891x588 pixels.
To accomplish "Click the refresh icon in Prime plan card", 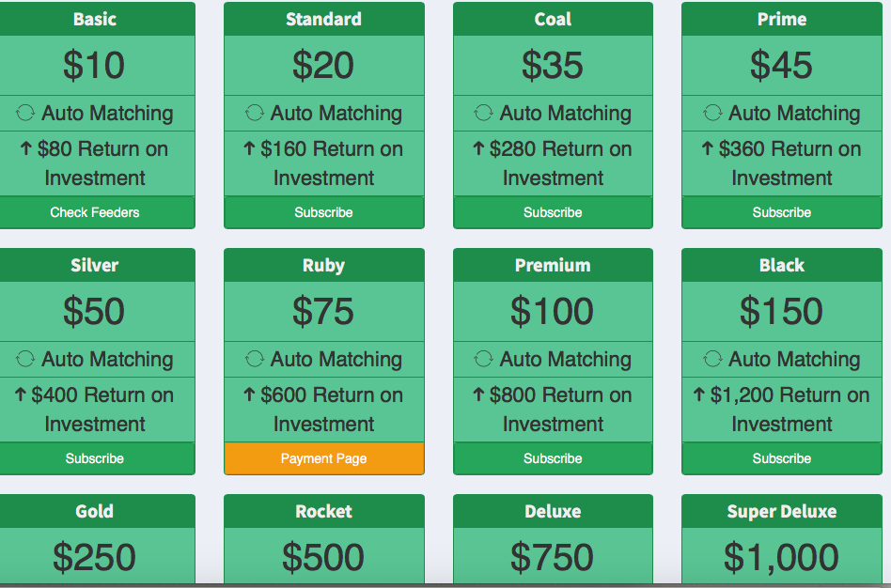I will coord(712,113).
